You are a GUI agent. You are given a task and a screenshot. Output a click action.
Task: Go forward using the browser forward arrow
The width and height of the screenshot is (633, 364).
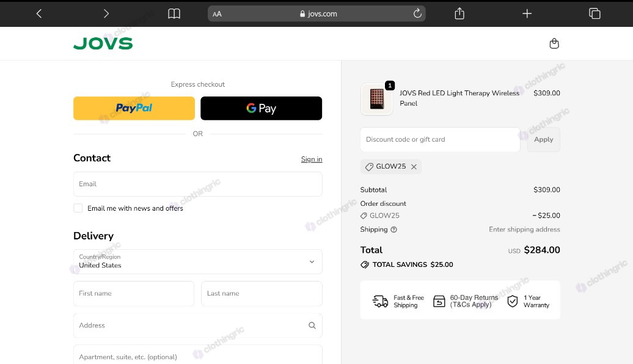coord(106,13)
